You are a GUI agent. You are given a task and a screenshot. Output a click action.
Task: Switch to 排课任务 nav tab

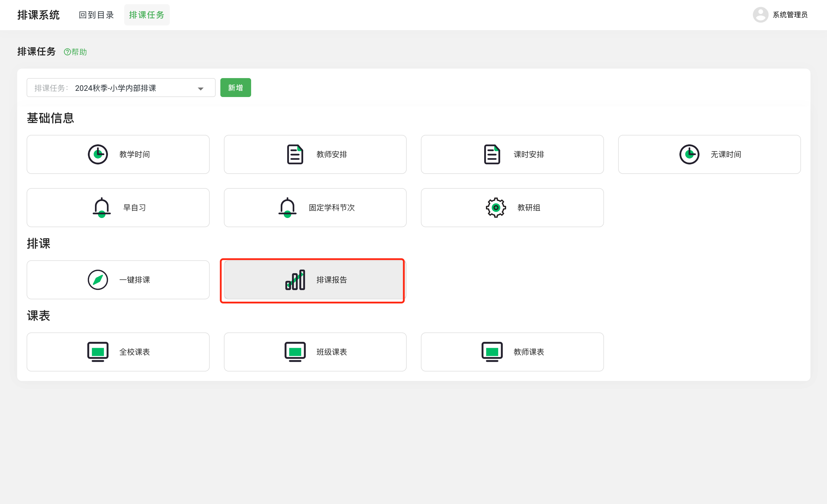(x=147, y=15)
